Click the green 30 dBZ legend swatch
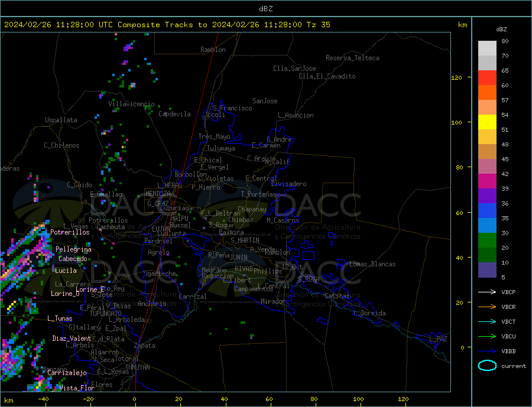The width and height of the screenshot is (532, 407). (487, 240)
